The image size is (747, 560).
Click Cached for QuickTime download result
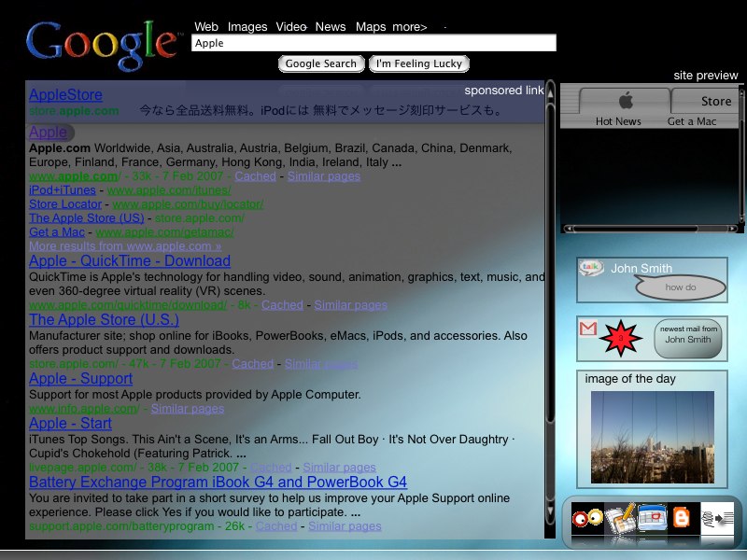(x=282, y=305)
